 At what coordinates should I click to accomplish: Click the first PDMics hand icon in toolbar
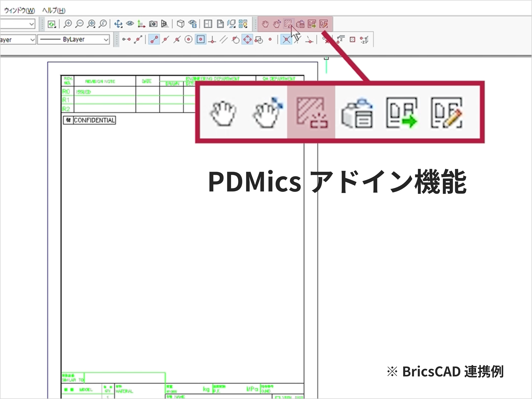(x=265, y=24)
